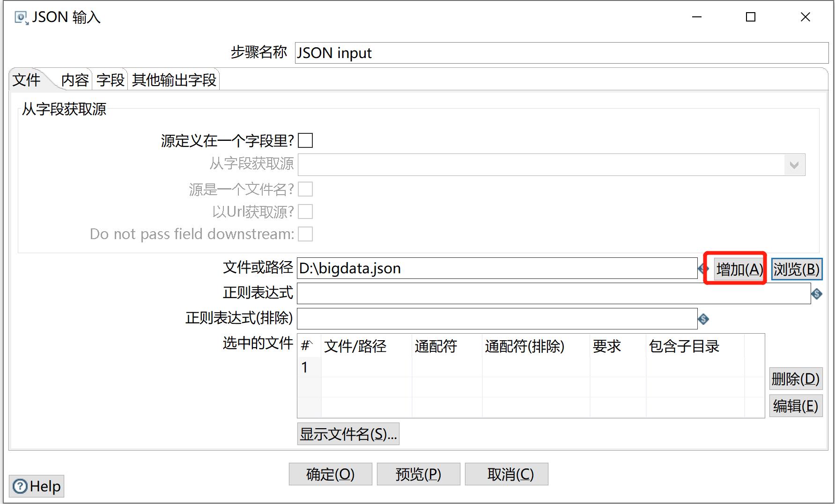The width and height of the screenshot is (835, 504).
Task: Toggle 源是一个文件名 checkbox
Action: (305, 189)
